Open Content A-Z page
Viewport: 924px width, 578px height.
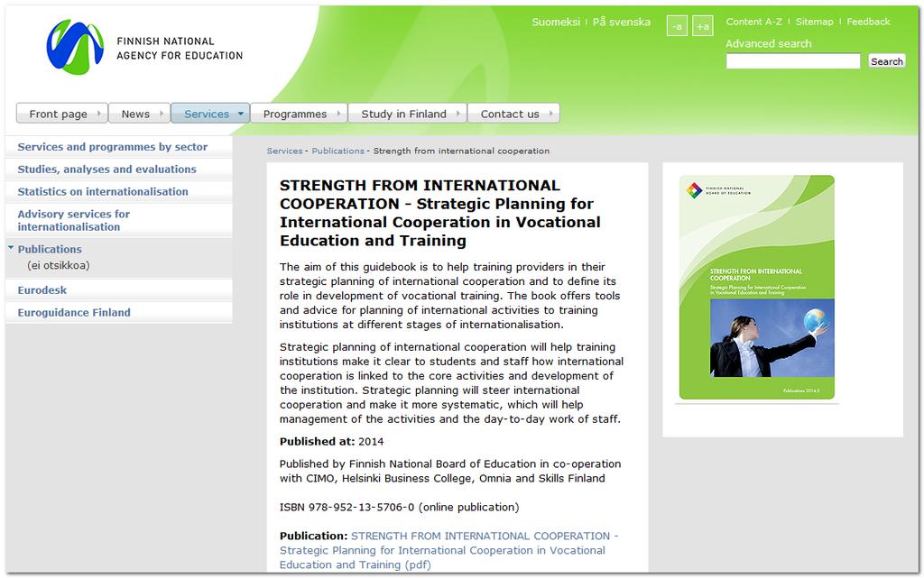[753, 22]
